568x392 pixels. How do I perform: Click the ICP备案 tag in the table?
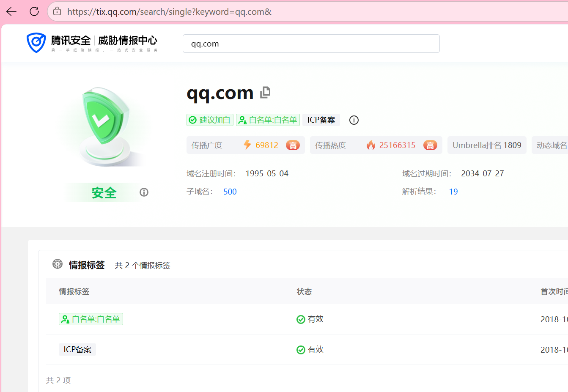[x=77, y=350]
